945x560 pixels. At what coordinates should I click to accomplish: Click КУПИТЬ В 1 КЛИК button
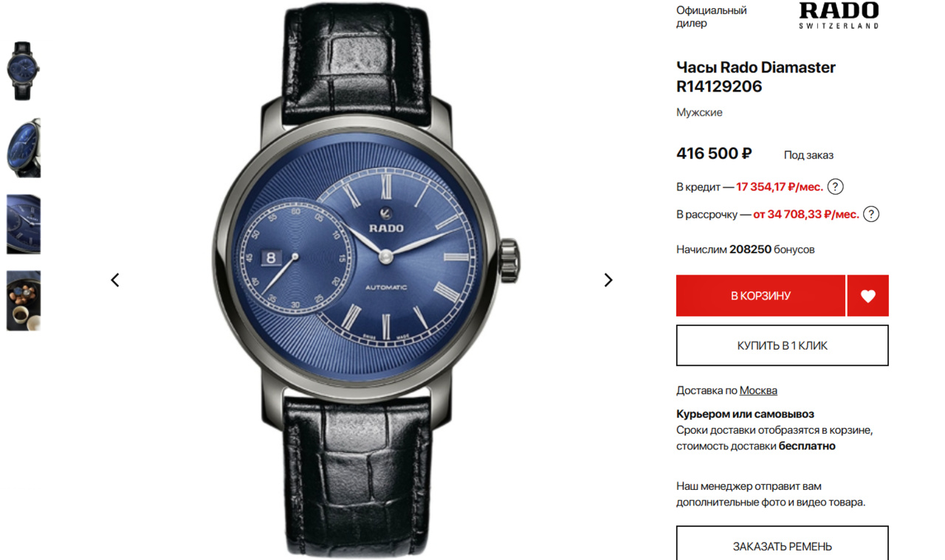coord(783,345)
